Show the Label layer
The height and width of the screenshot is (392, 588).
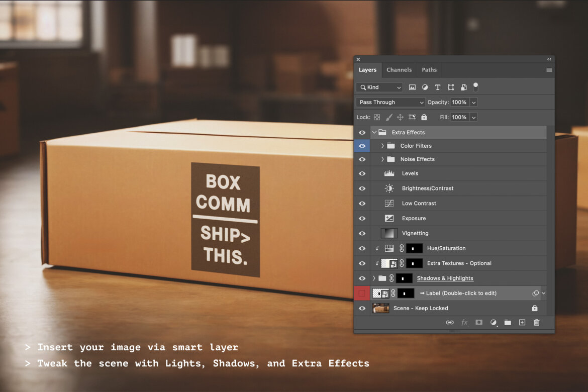tap(362, 293)
